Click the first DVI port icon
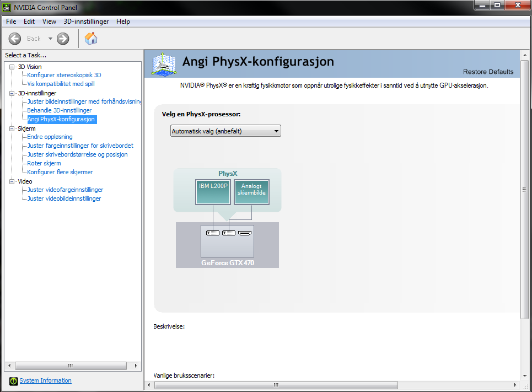 click(x=213, y=233)
